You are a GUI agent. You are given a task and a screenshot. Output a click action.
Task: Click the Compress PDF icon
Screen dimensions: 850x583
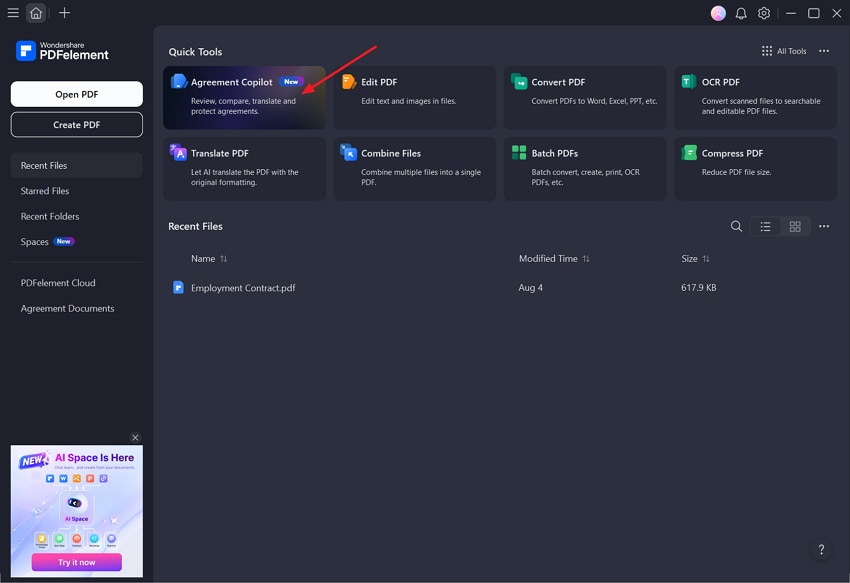point(689,152)
